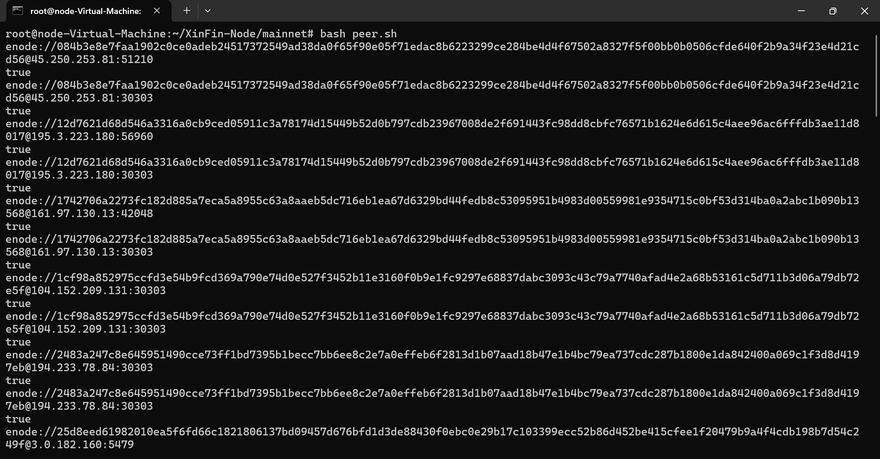This screenshot has width=880, height=459.
Task: Close the root@node-Virtual-Machine tab
Action: pyautogui.click(x=157, y=11)
